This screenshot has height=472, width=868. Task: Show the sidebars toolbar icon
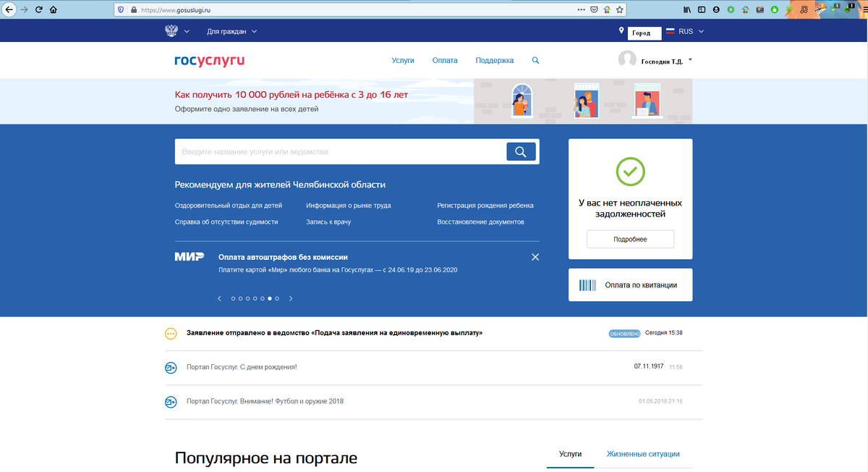click(701, 10)
